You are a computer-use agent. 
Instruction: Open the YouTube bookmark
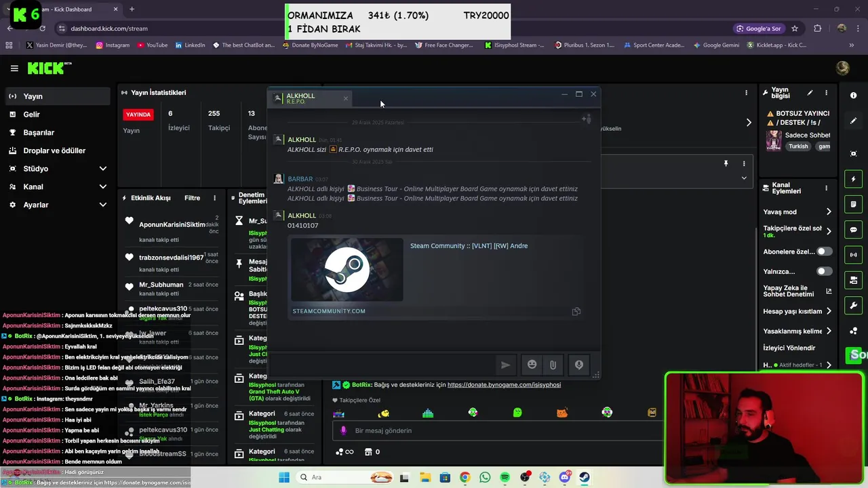(152, 45)
